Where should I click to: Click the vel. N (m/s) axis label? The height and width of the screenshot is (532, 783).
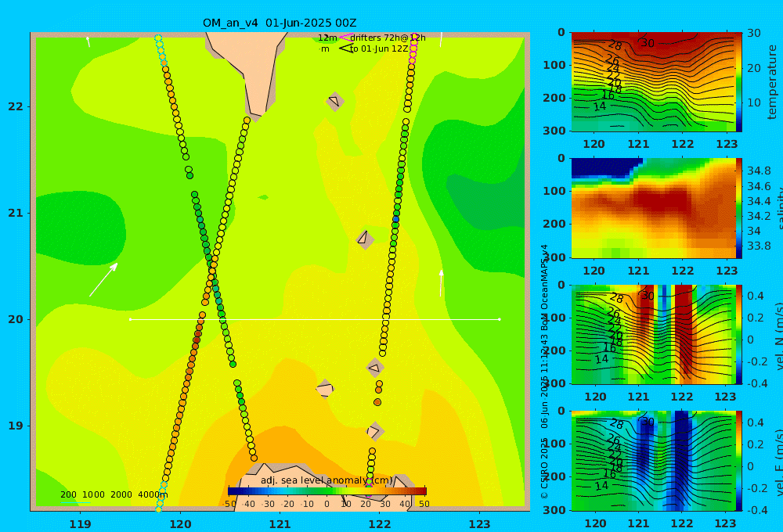click(778, 336)
